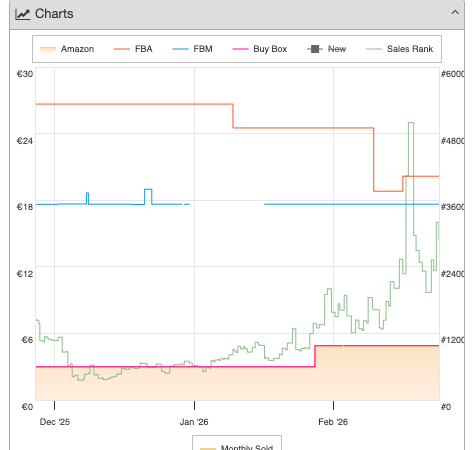Collapse the Charts panel with the chevron
Image resolution: width=474 pixels, height=450 pixels.
click(455, 13)
